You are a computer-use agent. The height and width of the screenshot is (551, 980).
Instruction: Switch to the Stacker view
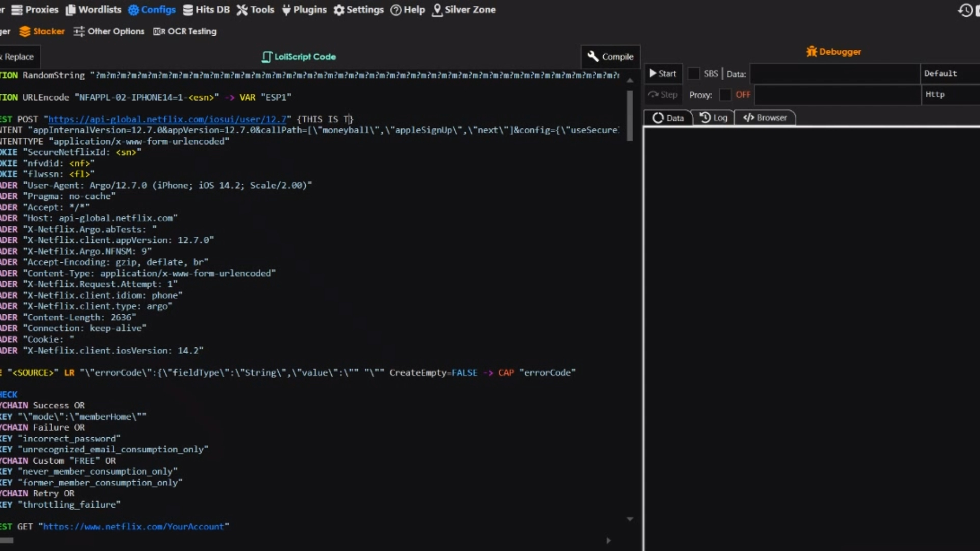[x=42, y=31]
